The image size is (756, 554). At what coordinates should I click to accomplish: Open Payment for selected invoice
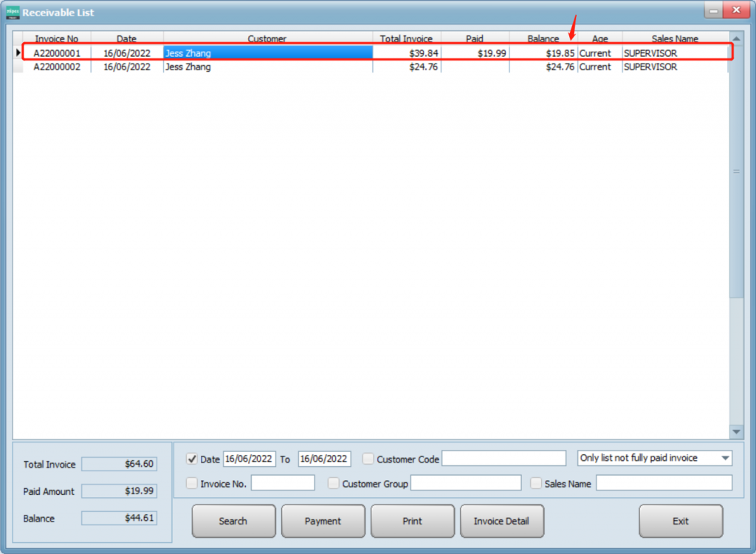coord(323,521)
